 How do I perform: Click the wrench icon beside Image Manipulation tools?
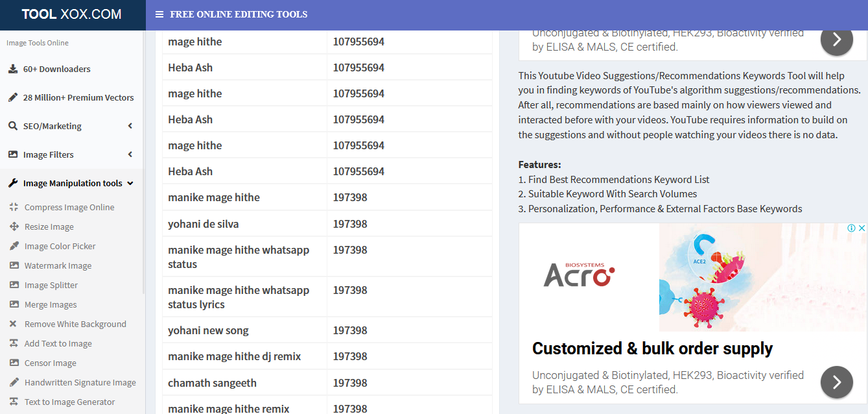[13, 183]
